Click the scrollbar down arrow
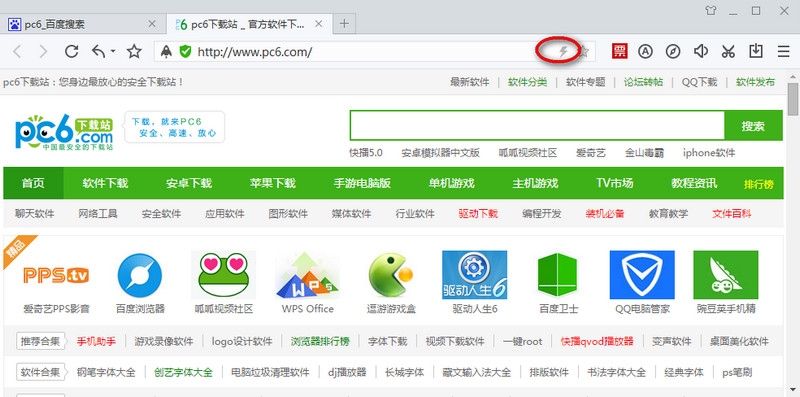The image size is (800, 397). [793, 391]
